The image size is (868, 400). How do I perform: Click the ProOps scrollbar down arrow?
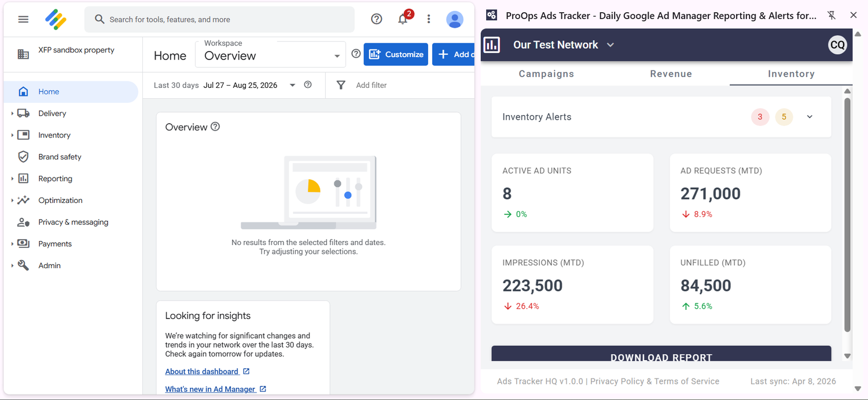(847, 356)
